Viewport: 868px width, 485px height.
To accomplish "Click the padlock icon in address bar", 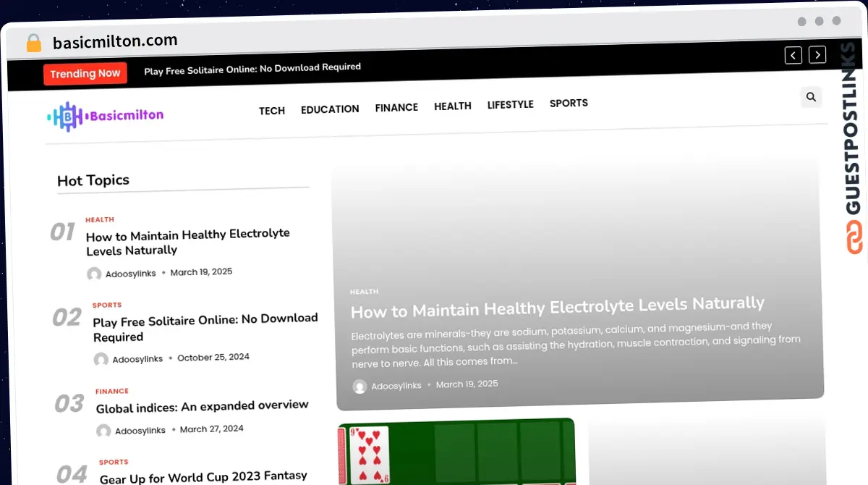I will pos(33,43).
